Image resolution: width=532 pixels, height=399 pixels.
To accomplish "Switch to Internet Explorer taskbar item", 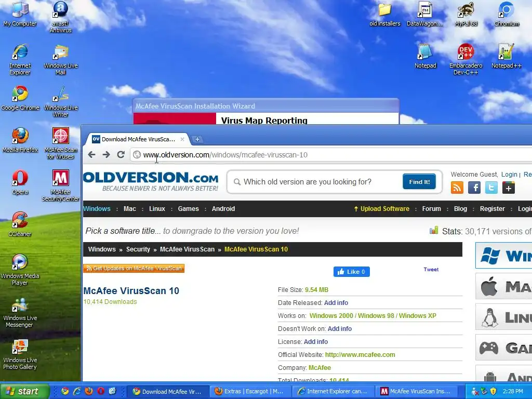I will coord(332,391).
